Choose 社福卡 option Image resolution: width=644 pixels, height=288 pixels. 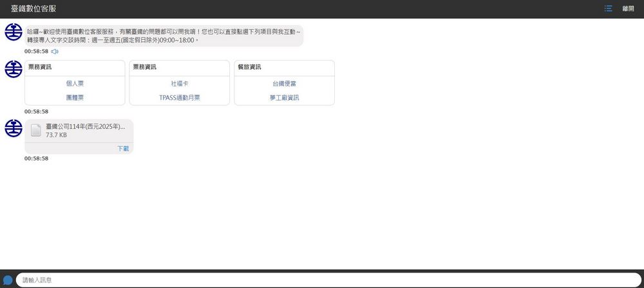tap(180, 83)
